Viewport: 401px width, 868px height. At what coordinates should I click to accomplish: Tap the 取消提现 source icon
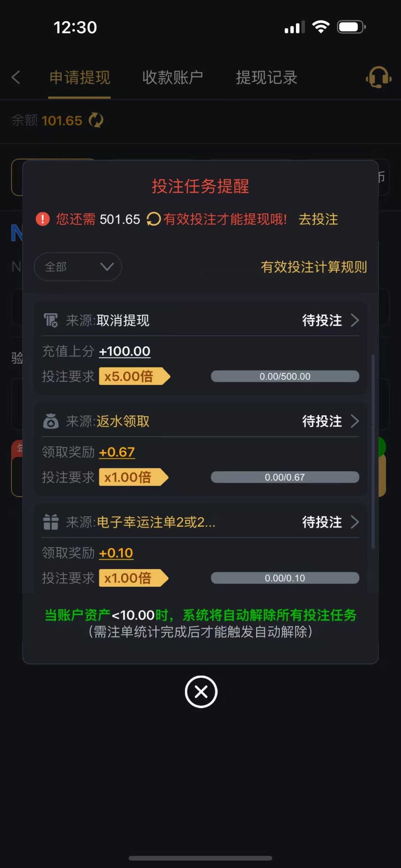(x=51, y=320)
